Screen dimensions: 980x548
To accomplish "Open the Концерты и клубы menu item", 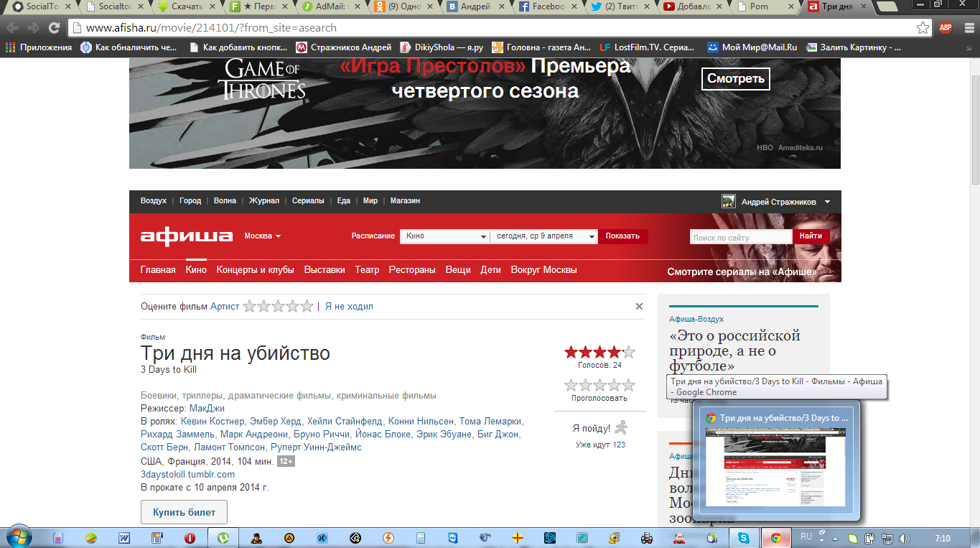I will pos(255,270).
